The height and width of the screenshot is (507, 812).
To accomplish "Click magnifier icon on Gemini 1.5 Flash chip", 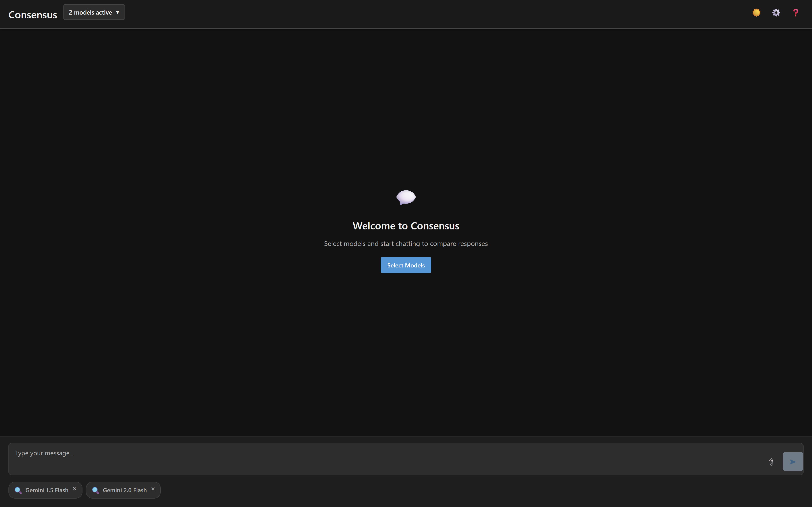I will click(x=18, y=490).
